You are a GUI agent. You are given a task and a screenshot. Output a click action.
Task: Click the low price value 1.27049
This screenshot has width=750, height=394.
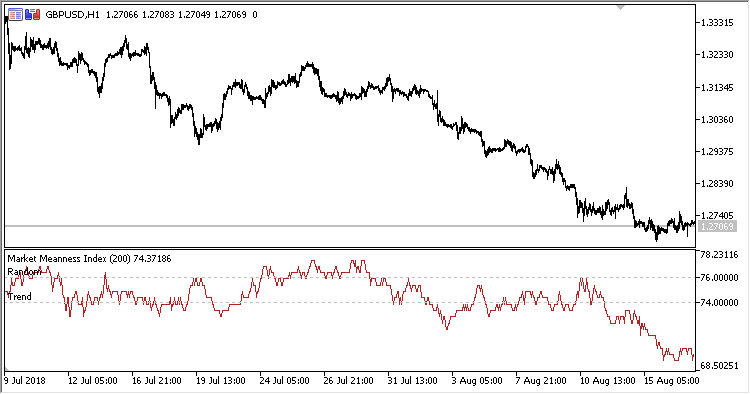tap(194, 15)
